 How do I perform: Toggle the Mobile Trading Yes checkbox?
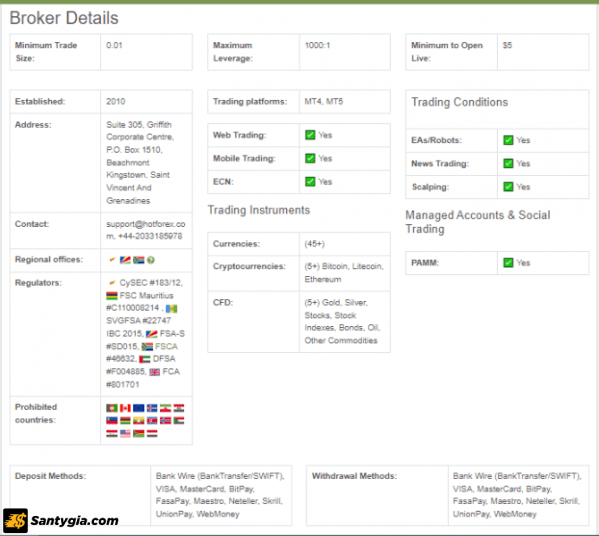310,158
